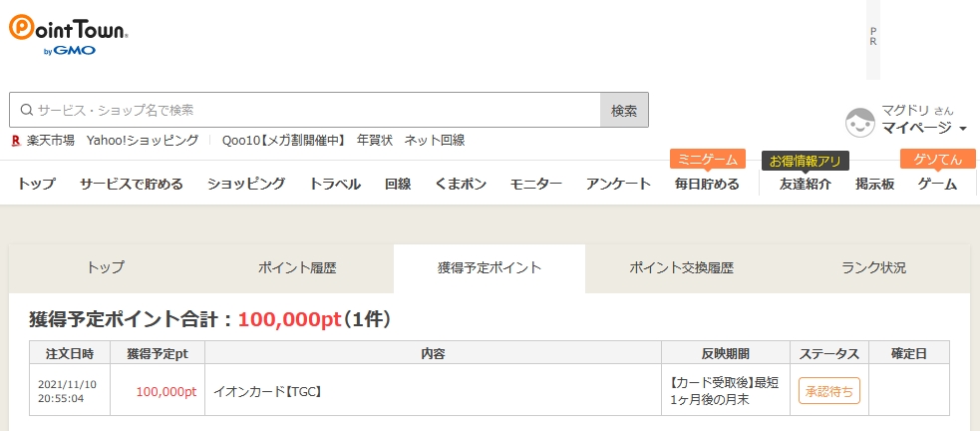Viewport: 980px width, 431px height.
Task: Open the ネット回線 quick link
Action: (x=435, y=141)
